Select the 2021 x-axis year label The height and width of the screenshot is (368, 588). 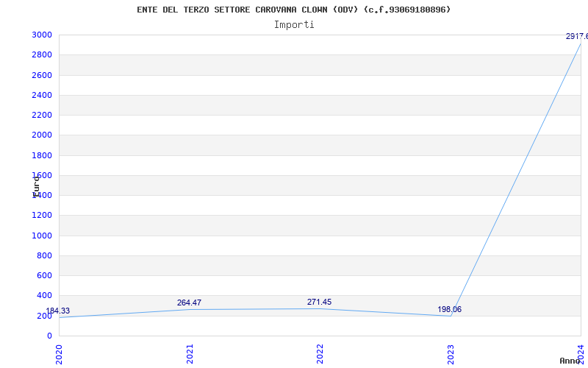point(190,353)
